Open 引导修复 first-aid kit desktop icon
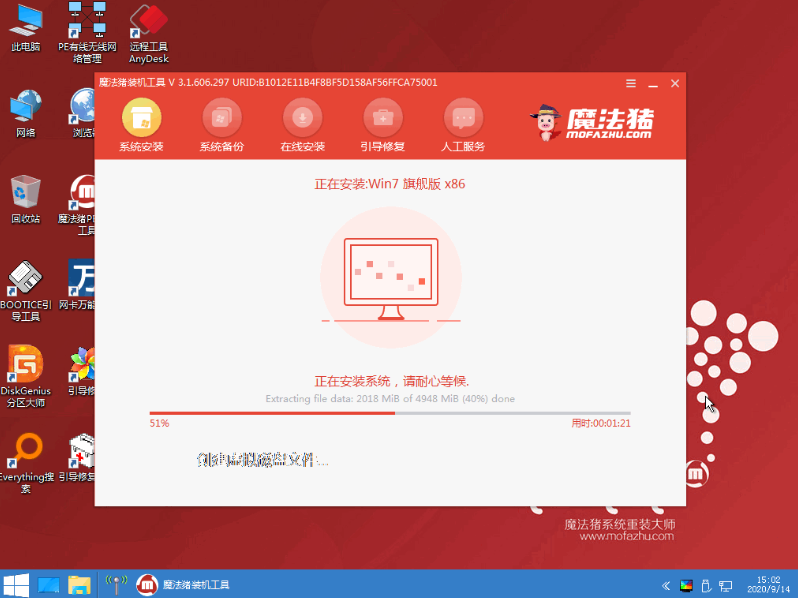798x598 pixels. pos(77,458)
